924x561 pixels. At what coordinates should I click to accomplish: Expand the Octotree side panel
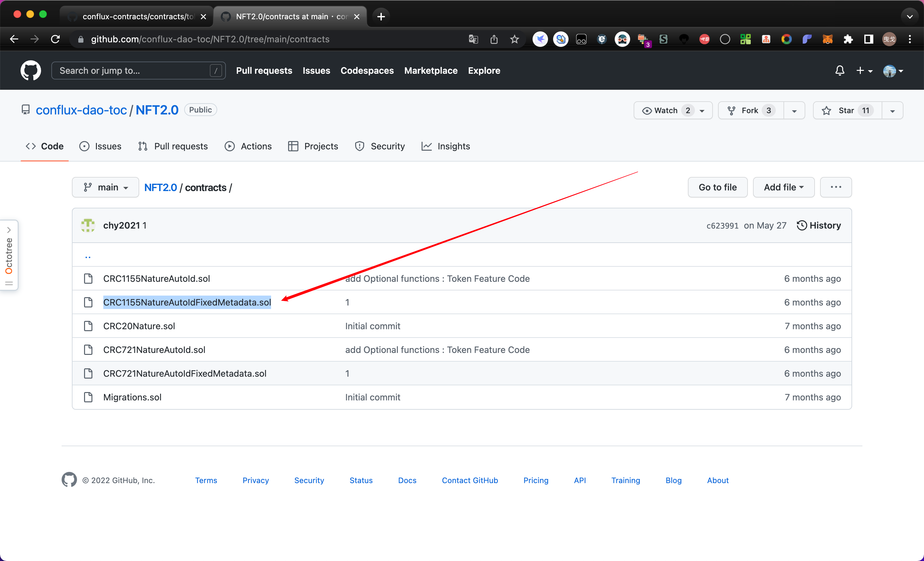click(x=9, y=230)
